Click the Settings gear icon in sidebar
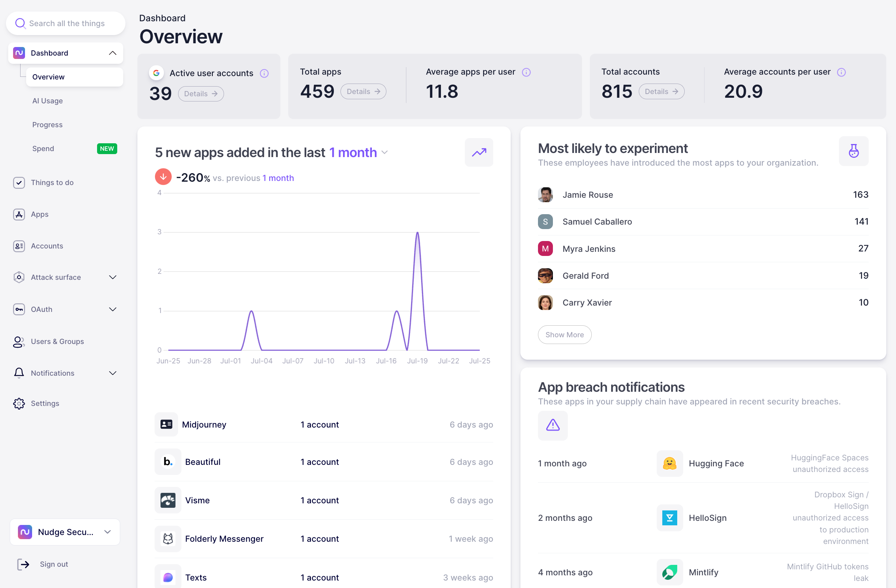 click(x=19, y=403)
